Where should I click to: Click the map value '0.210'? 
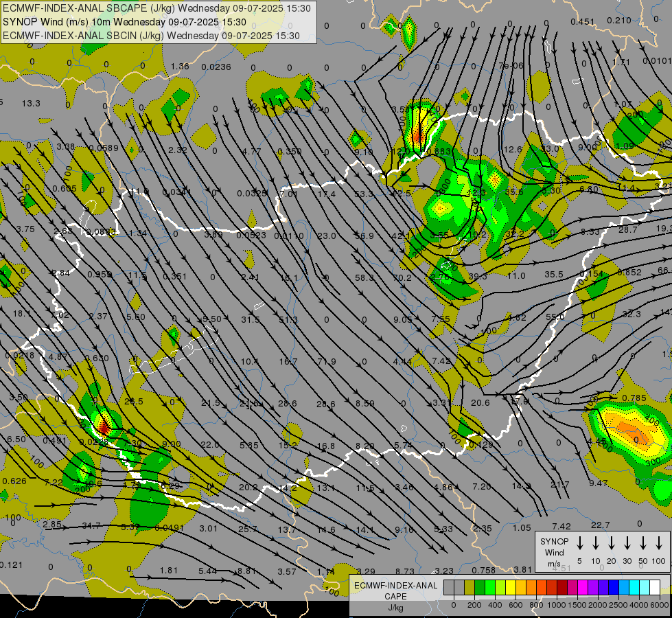coord(619,20)
